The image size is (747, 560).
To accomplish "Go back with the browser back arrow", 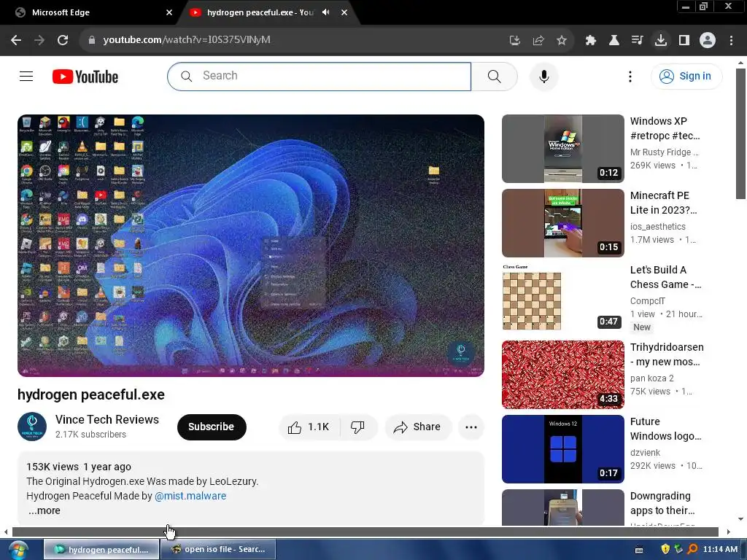I will [x=16, y=40].
